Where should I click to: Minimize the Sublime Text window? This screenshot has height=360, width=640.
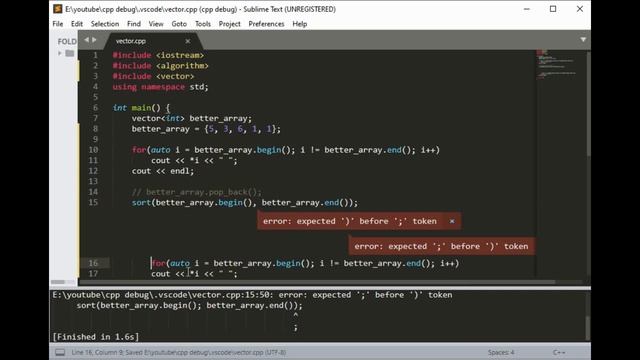coord(527,9)
